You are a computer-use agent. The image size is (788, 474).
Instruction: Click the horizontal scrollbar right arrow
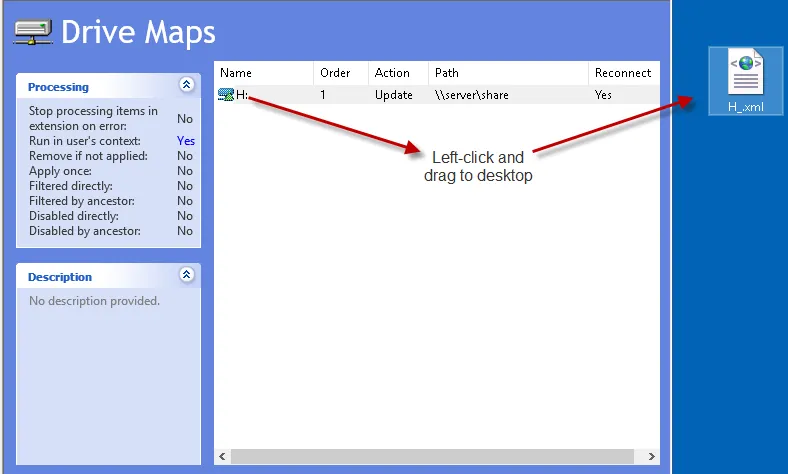tap(652, 456)
